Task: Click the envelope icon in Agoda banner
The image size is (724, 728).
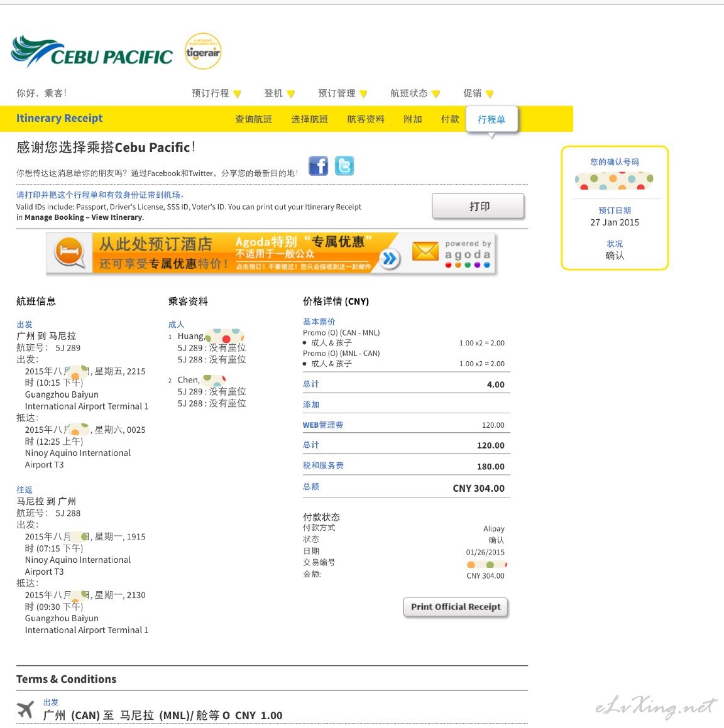Action: point(425,251)
